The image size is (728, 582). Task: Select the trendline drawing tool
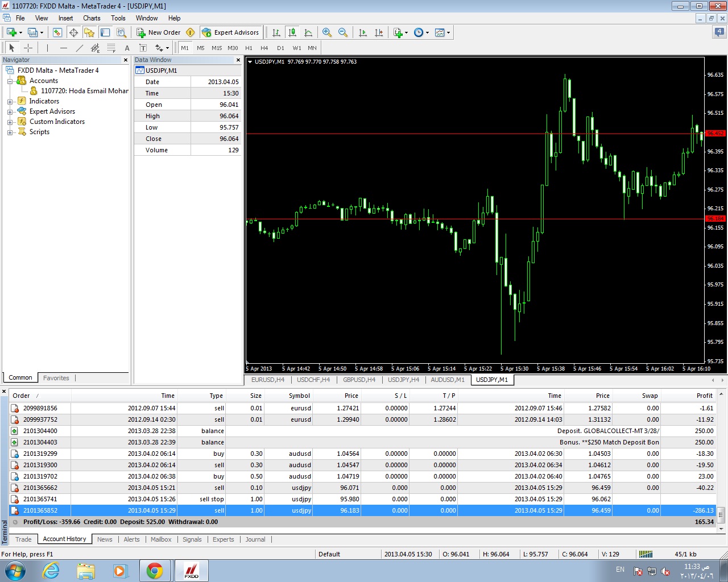79,48
